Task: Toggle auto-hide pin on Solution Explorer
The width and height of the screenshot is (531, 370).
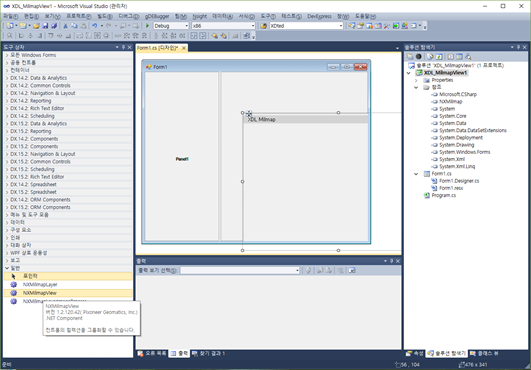Action: coord(518,47)
